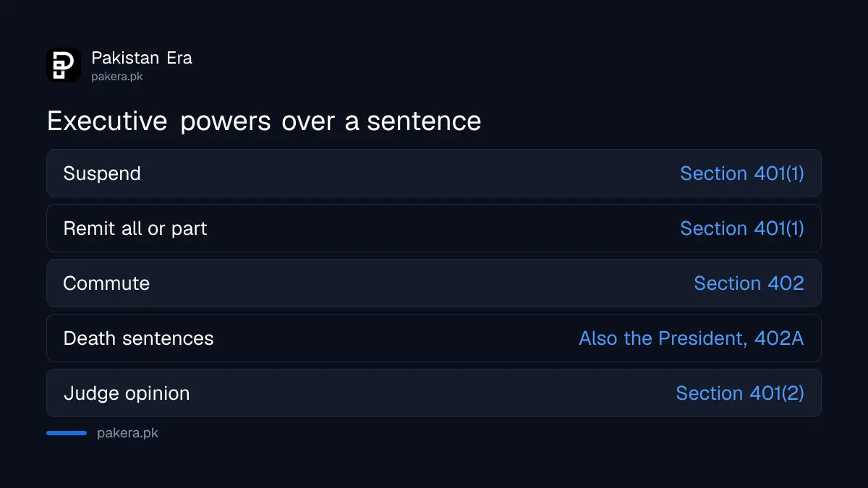
Task: Select the Judge opinion row label
Action: click(127, 393)
